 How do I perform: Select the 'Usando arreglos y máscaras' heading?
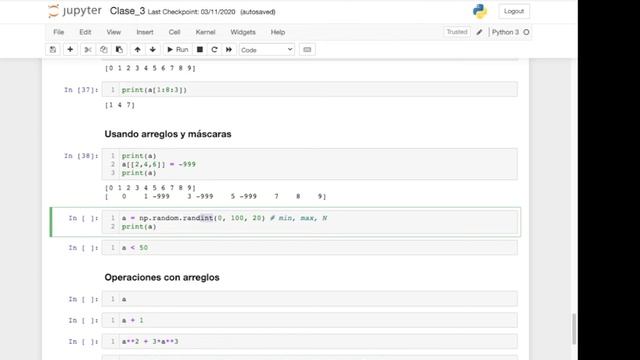168,134
